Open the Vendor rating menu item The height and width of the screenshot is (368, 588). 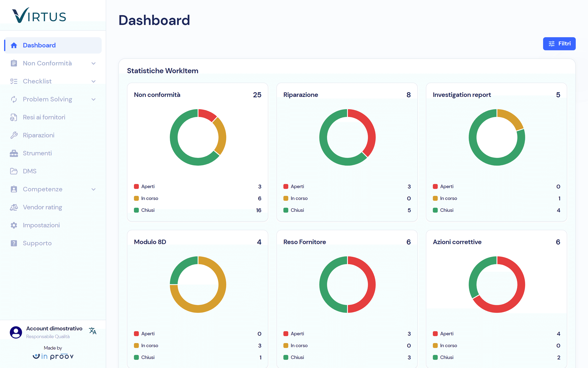[53, 207]
